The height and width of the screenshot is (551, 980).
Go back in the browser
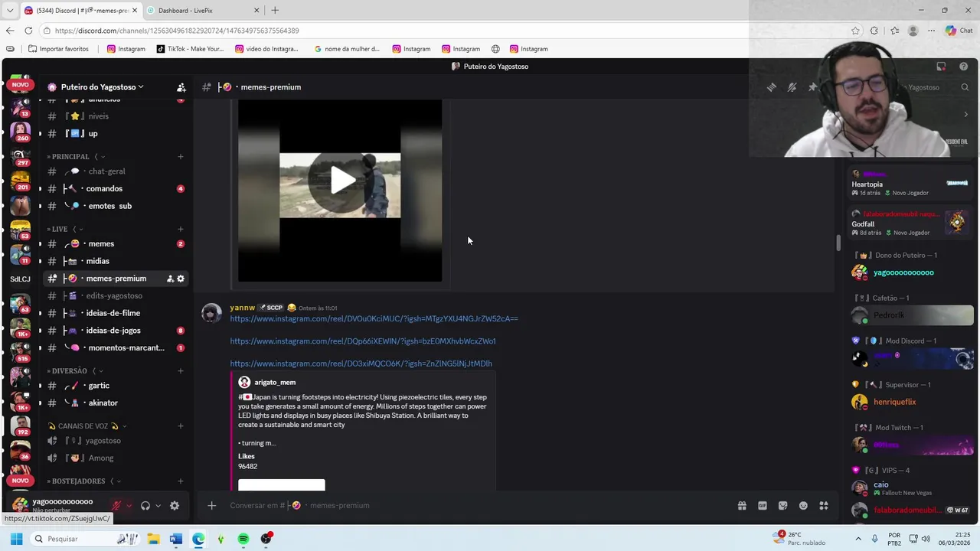coord(9,31)
